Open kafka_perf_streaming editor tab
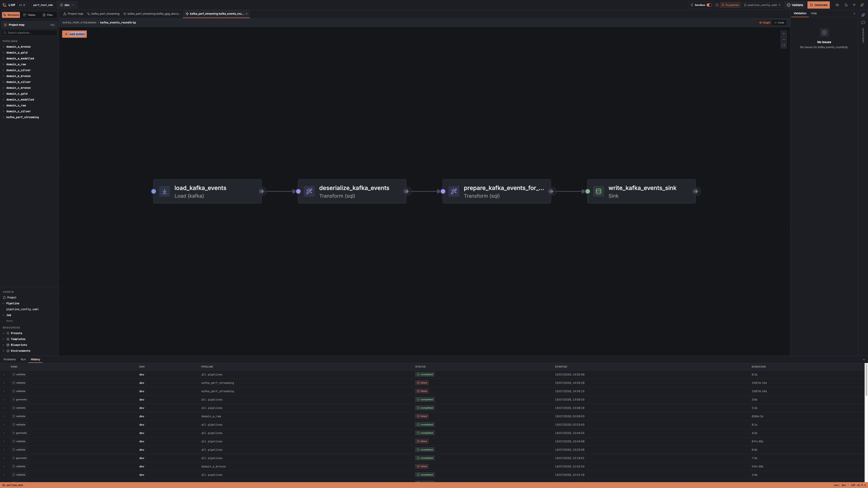 tap(103, 14)
